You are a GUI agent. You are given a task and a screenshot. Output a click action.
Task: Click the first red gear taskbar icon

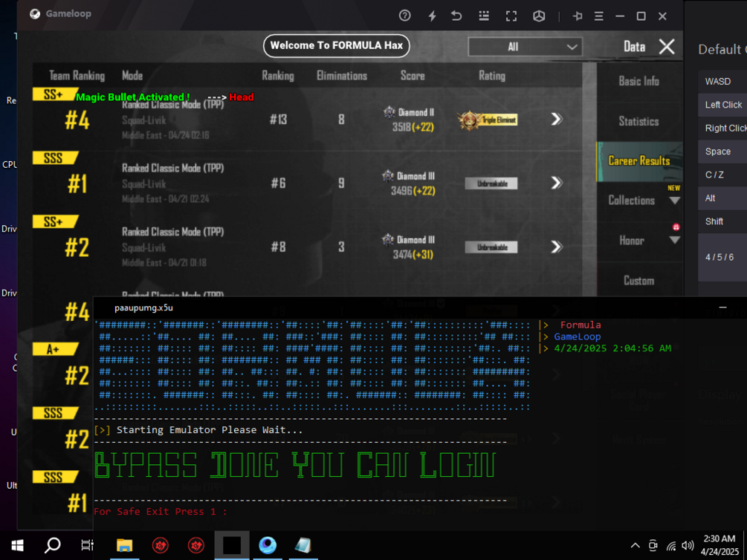coord(160,545)
